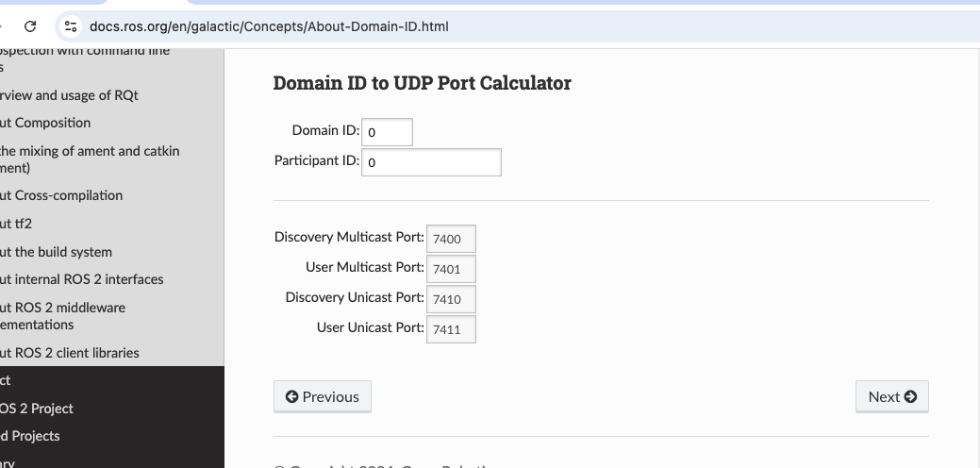Focus the Domain ID input field
Image resolution: width=980 pixels, height=468 pixels.
(x=387, y=132)
